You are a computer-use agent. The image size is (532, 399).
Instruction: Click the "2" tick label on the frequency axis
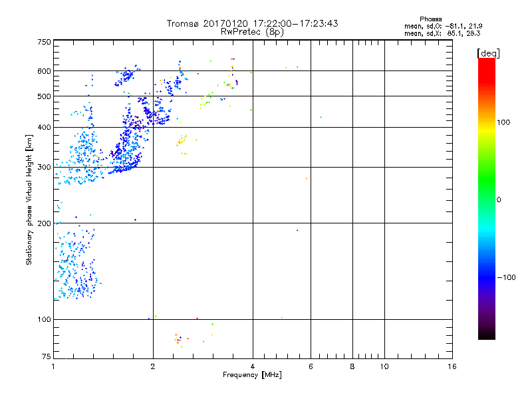tap(153, 366)
